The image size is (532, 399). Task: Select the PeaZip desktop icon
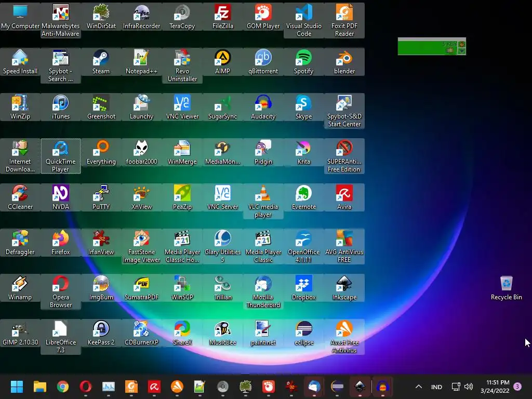[x=182, y=197]
